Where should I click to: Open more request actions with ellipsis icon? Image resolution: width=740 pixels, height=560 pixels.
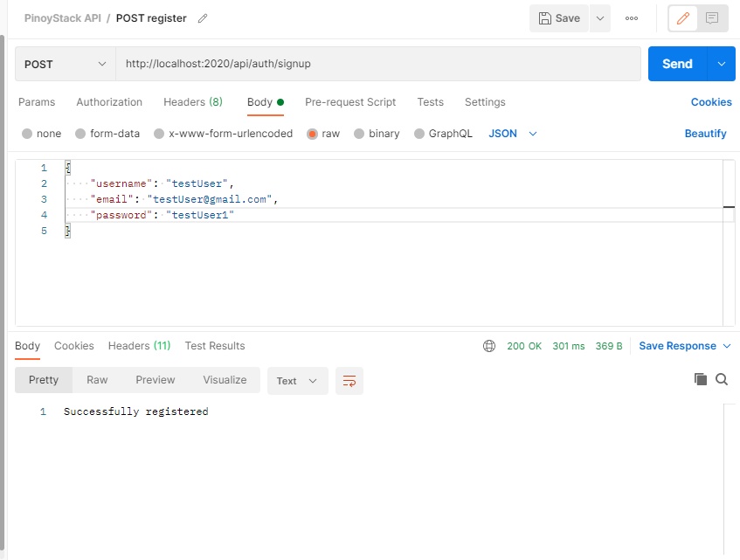click(x=632, y=17)
